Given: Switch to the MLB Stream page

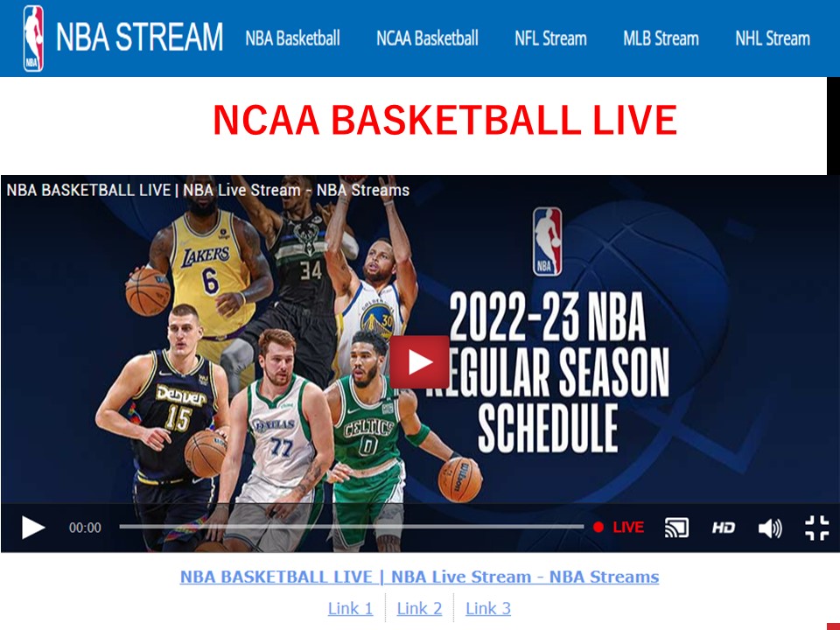Looking at the screenshot, I should click(661, 38).
